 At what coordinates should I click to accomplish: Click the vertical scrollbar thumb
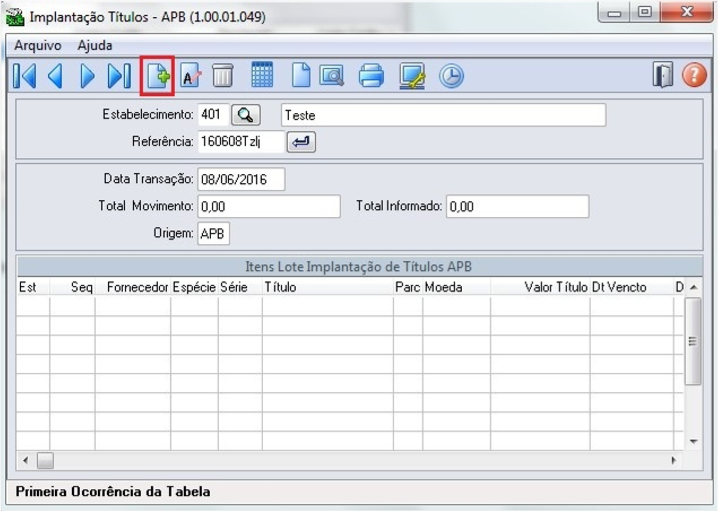point(693,342)
